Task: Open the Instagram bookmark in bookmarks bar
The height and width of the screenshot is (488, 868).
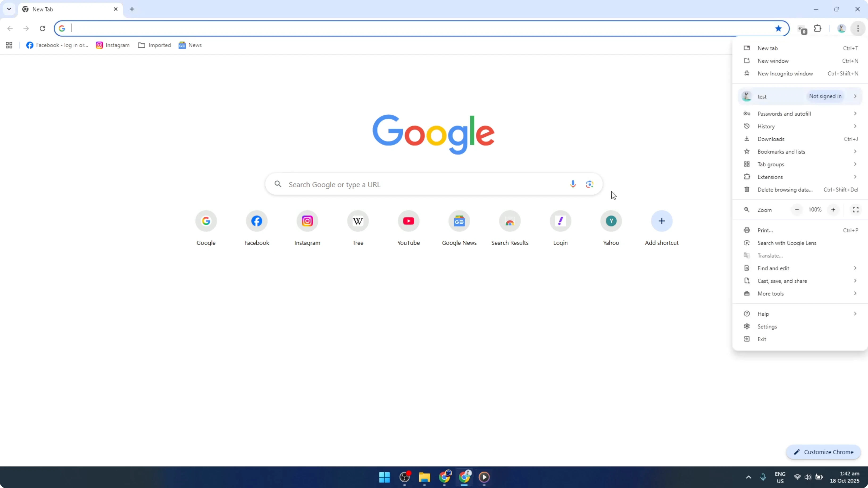Action: tap(113, 45)
